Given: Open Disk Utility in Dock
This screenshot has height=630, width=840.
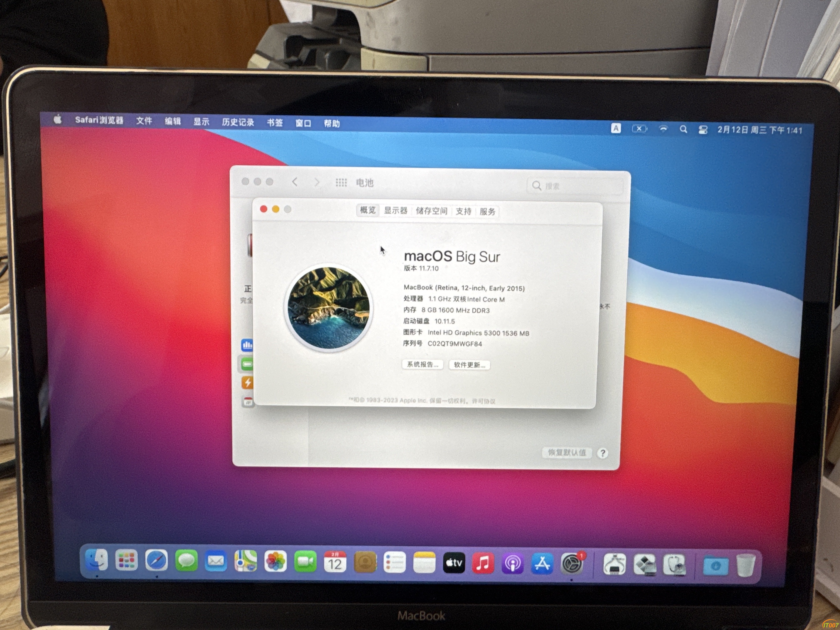Looking at the screenshot, I should pyautogui.click(x=674, y=565).
